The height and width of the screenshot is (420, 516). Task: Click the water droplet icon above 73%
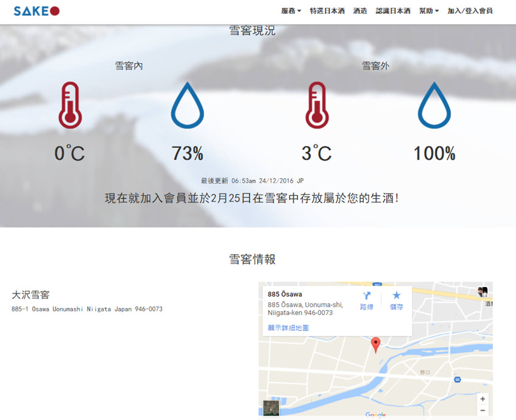pyautogui.click(x=187, y=105)
